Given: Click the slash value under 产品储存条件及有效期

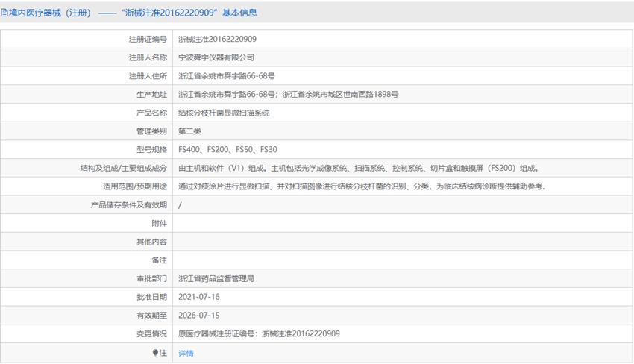Looking at the screenshot, I should pyautogui.click(x=180, y=205).
